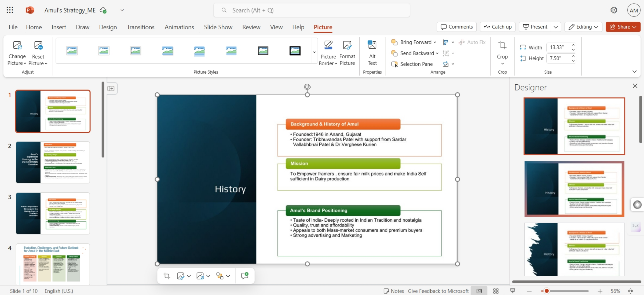The width and height of the screenshot is (644, 295).
Task: Decrease the Height stepper value
Action: pos(573,61)
